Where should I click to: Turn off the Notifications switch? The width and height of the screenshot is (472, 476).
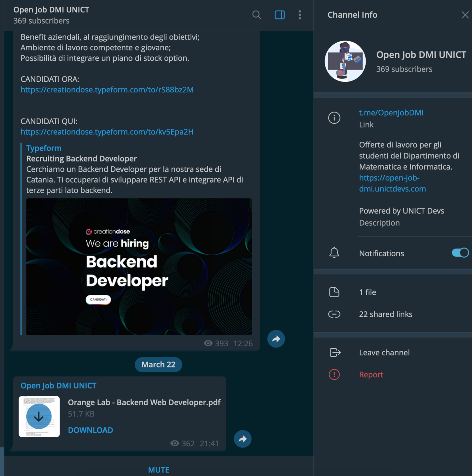(x=460, y=253)
